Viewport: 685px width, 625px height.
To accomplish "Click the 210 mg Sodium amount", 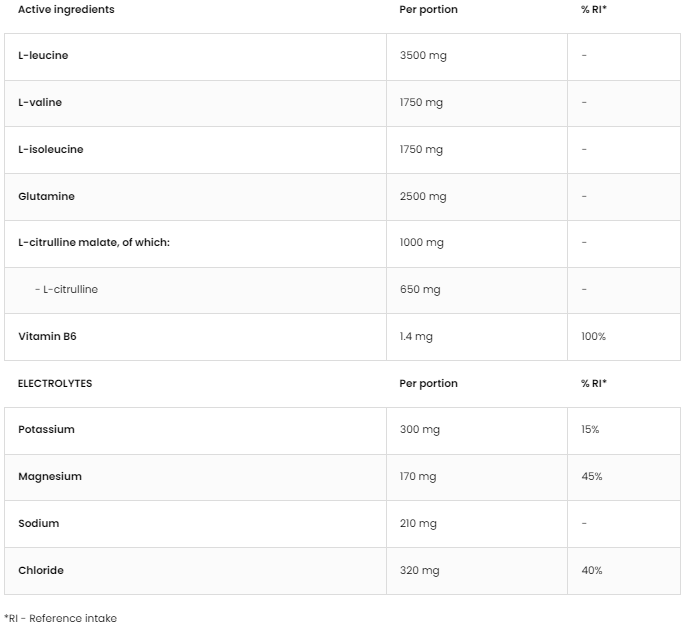I will (418, 524).
